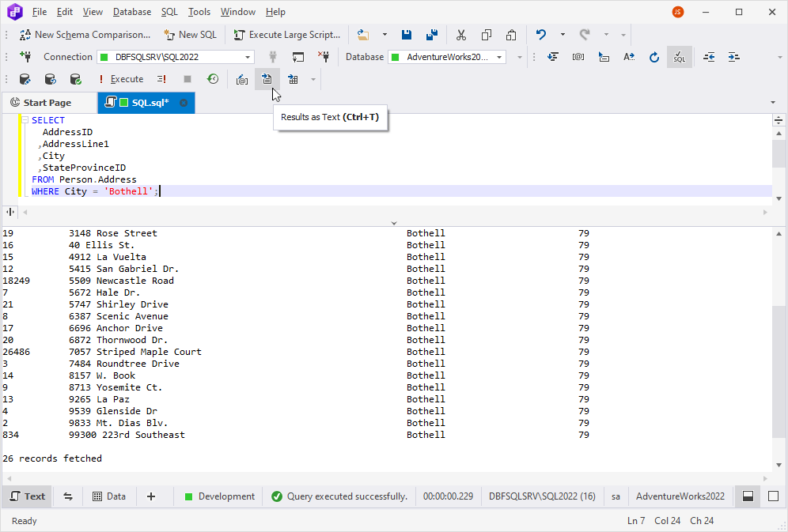Click the Increase Indent icon
Screen dimensions: 788x532
[733, 57]
